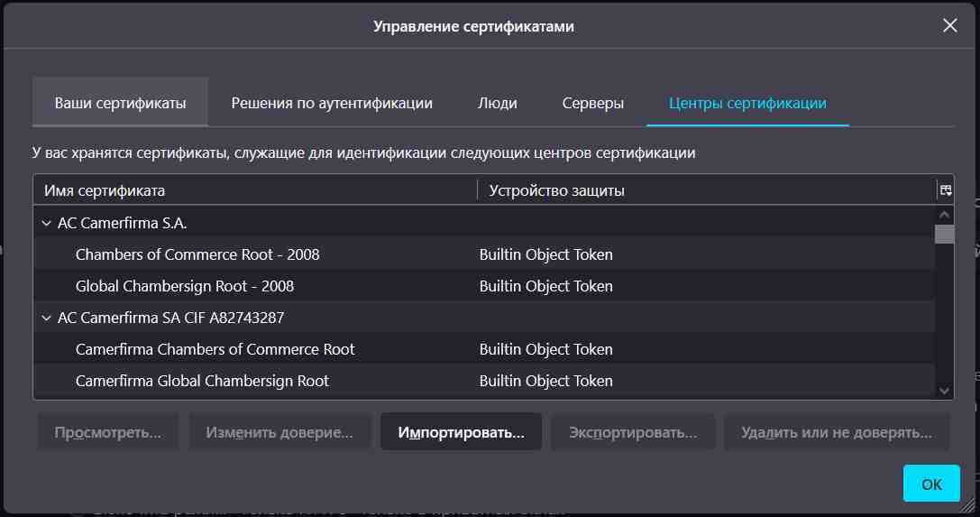Image resolution: width=980 pixels, height=517 pixels.
Task: Click Builtin Object Token beside Chambers of Commerce Root - 2008
Action: point(545,254)
